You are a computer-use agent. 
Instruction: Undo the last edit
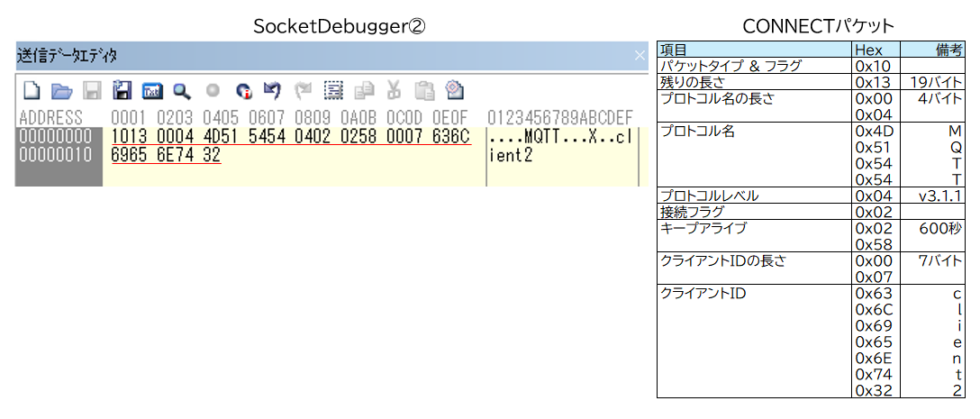pos(272,91)
